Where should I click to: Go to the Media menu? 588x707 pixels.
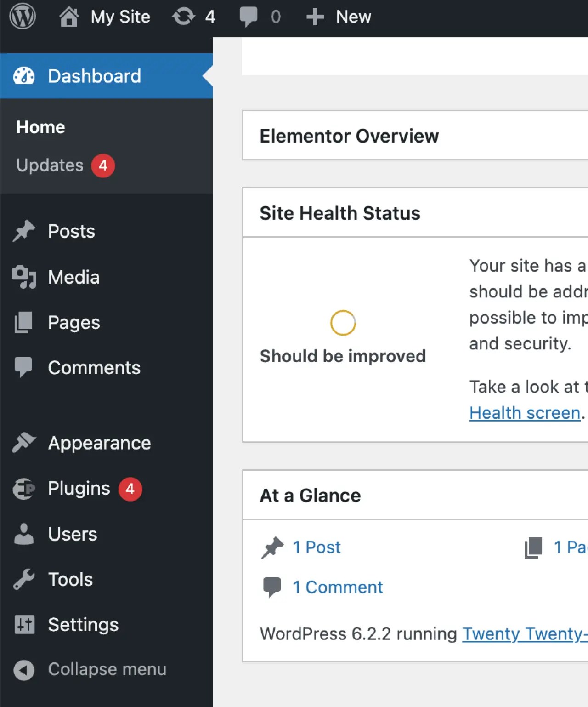(74, 277)
